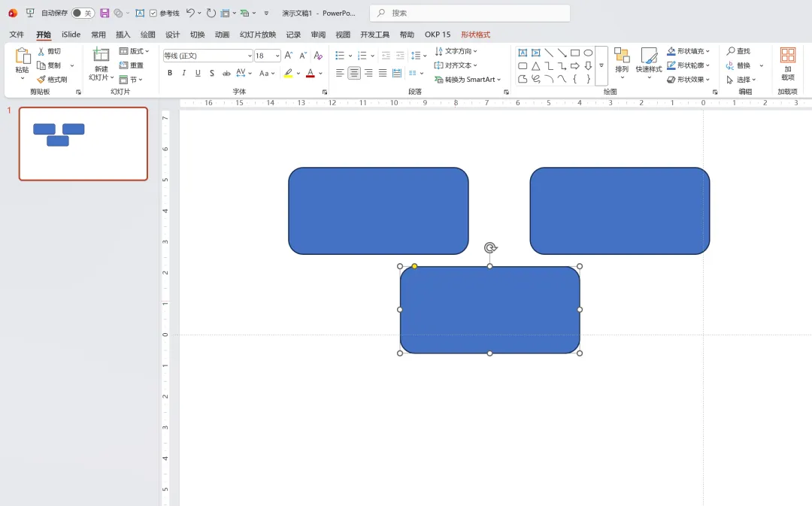The image size is (812, 506).
Task: Click Convert to SmartArt button
Action: [467, 79]
